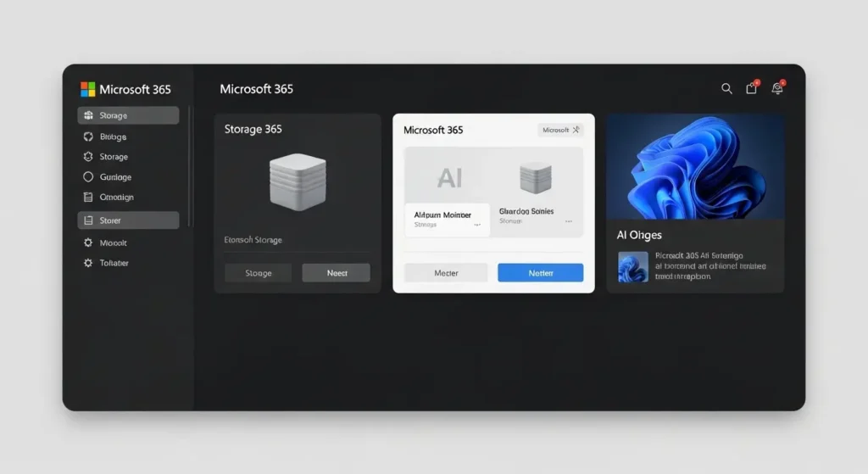Viewport: 868px width, 474px height.
Task: Click the pin icon in the Microsoft tag
Action: (576, 130)
